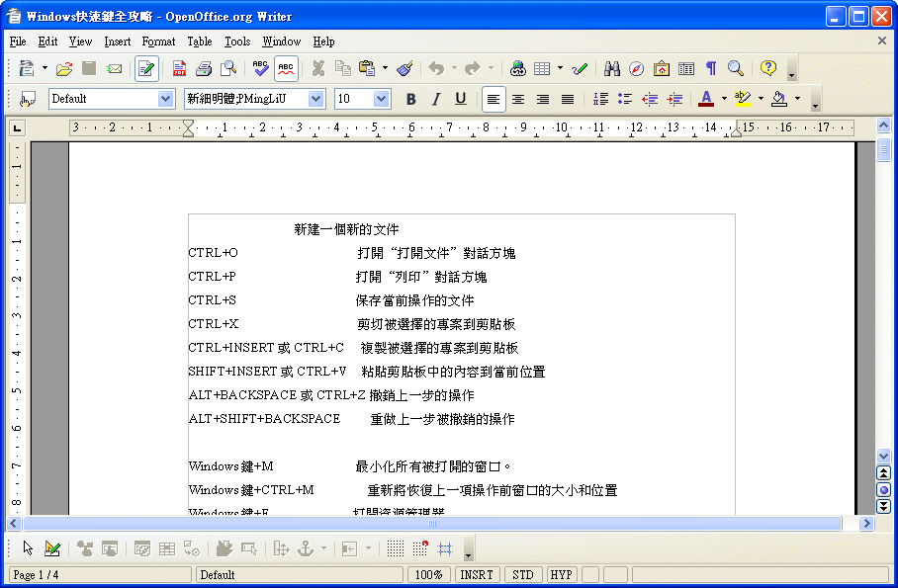898x588 pixels.
Task: Open Find & Replace binoculars icon
Action: point(611,69)
